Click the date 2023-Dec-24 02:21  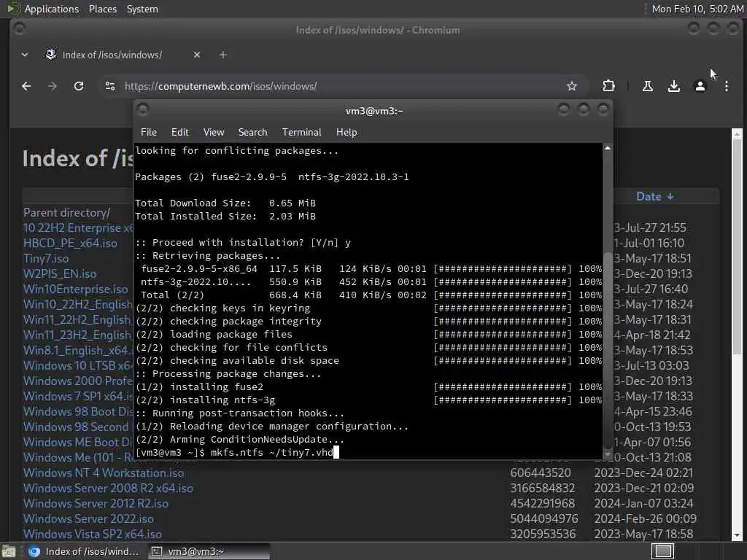point(643,472)
